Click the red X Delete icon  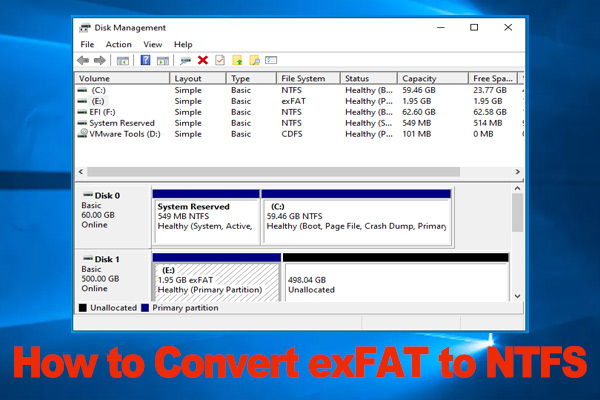click(203, 60)
